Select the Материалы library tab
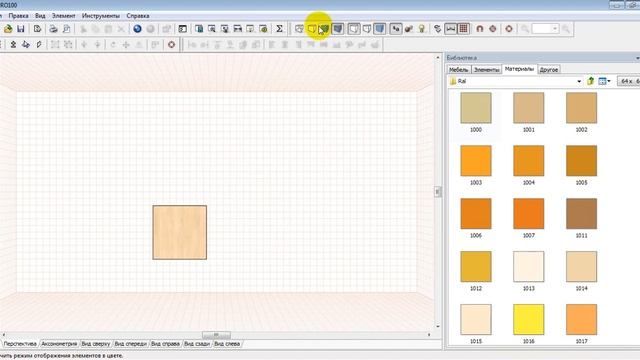The height and width of the screenshot is (360, 640). [x=519, y=69]
